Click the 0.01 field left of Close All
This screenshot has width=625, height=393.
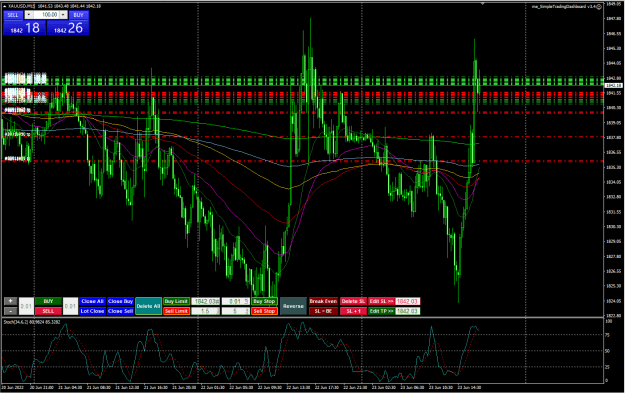71,306
